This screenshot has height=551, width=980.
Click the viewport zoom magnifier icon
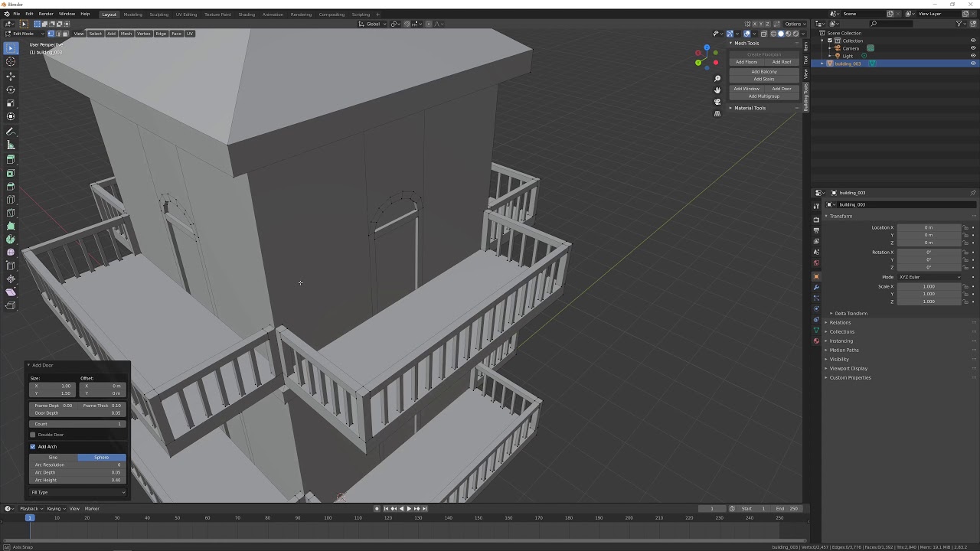tap(717, 79)
